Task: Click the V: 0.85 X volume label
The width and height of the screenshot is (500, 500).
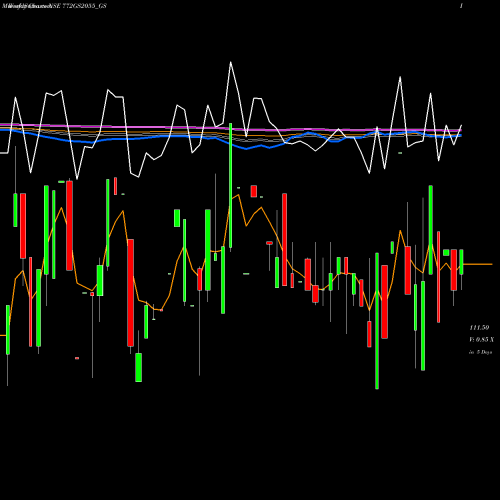Action: 481,339
